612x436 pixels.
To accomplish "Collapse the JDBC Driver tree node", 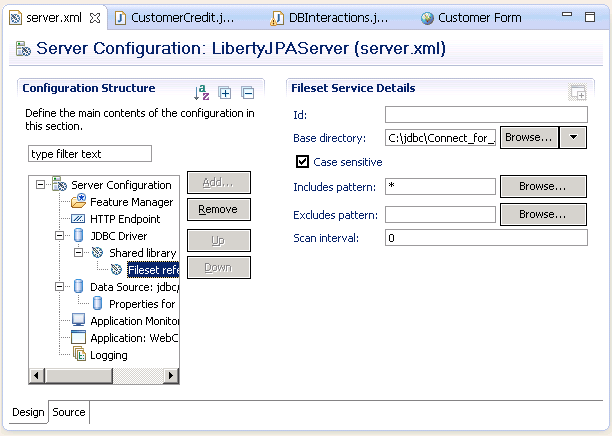I will click(59, 236).
